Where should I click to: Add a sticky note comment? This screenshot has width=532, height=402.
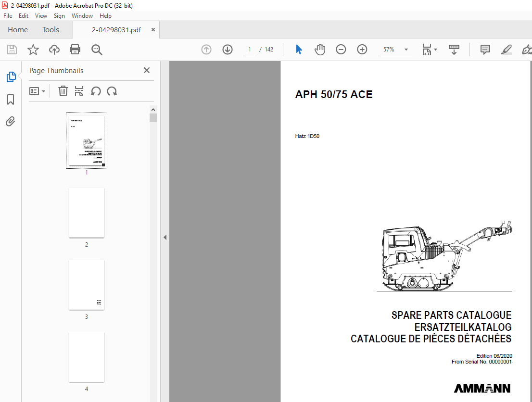485,50
